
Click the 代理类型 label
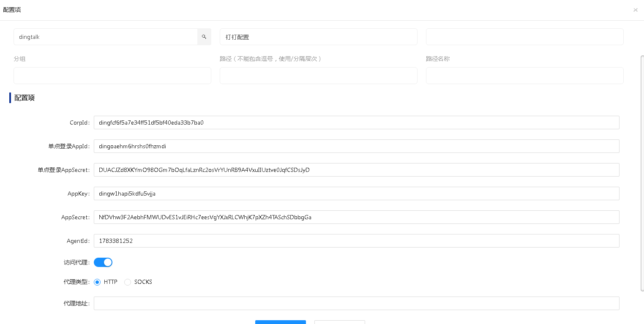click(76, 282)
